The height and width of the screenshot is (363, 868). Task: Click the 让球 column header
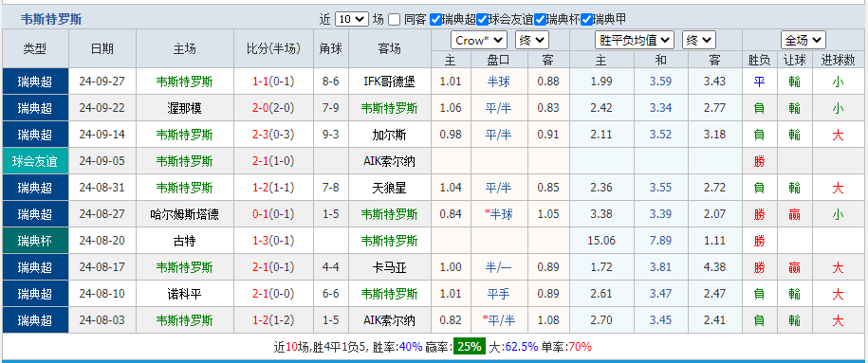(794, 61)
